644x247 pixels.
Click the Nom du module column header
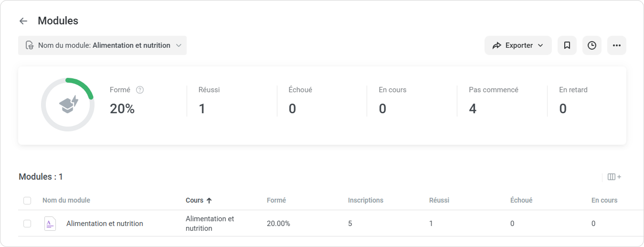pos(66,201)
